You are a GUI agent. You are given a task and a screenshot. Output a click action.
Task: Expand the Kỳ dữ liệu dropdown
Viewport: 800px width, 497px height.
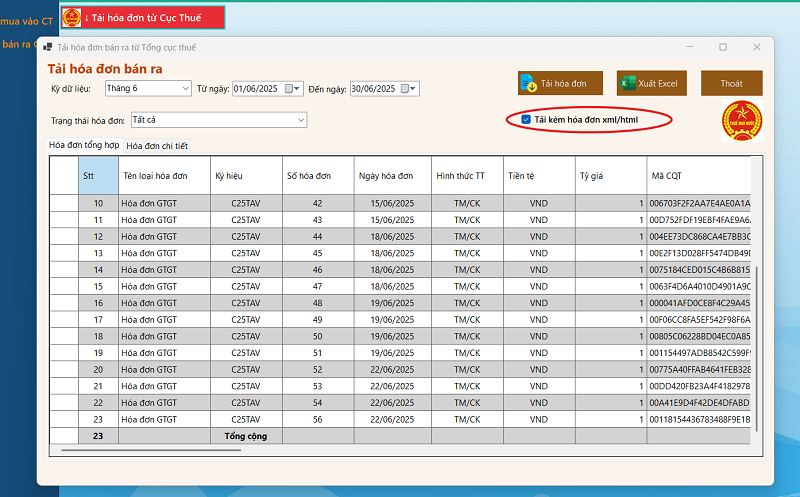point(185,89)
